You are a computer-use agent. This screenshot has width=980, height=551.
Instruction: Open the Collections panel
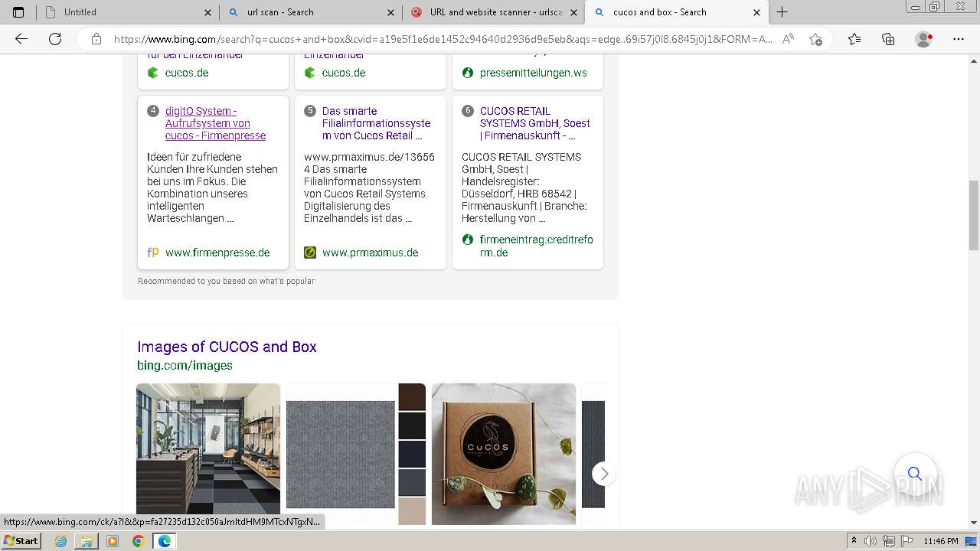(x=888, y=39)
